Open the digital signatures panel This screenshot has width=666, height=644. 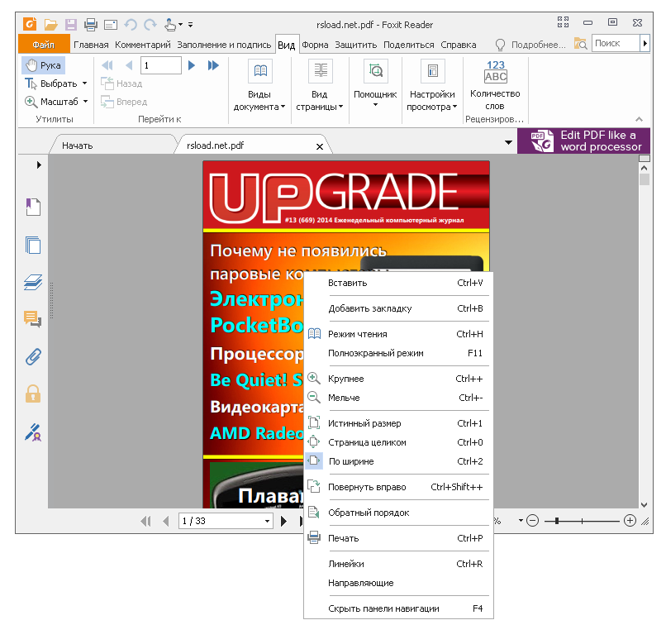click(32, 432)
